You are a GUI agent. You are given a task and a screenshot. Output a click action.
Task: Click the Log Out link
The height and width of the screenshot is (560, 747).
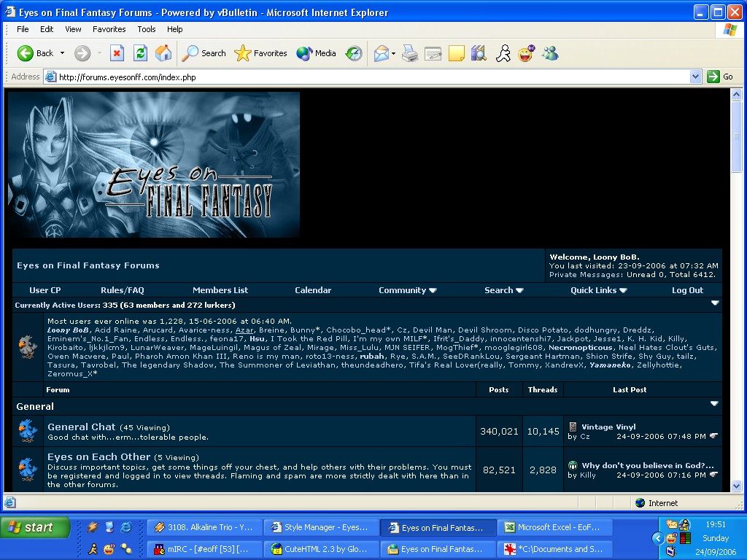click(687, 290)
